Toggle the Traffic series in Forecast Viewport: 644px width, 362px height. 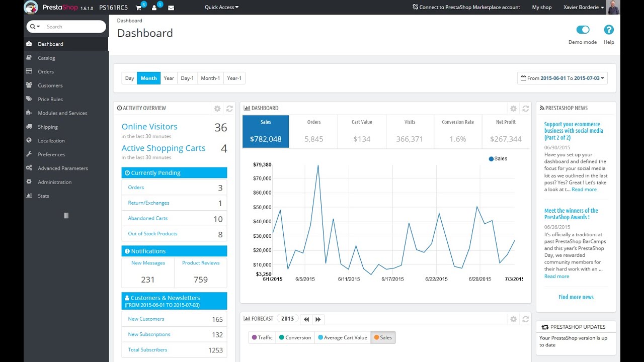tap(262, 337)
